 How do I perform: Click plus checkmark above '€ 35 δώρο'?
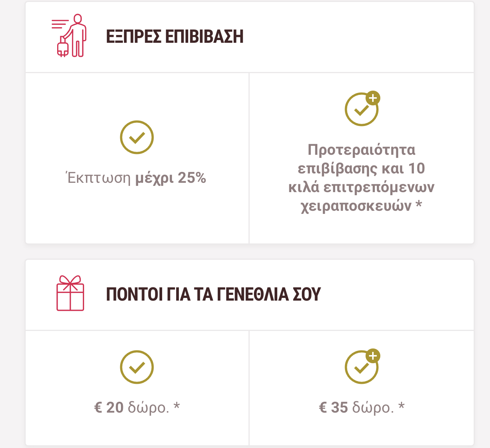pos(362,366)
